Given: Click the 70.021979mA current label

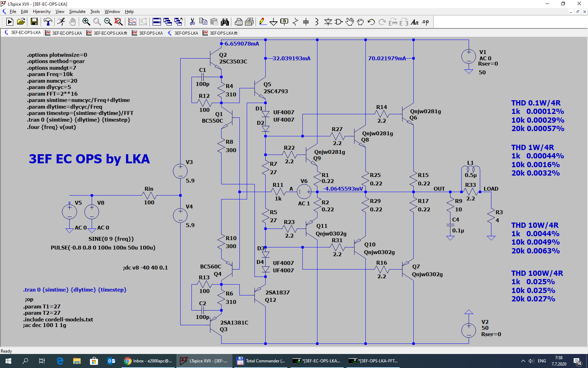Looking at the screenshot, I should tap(387, 59).
